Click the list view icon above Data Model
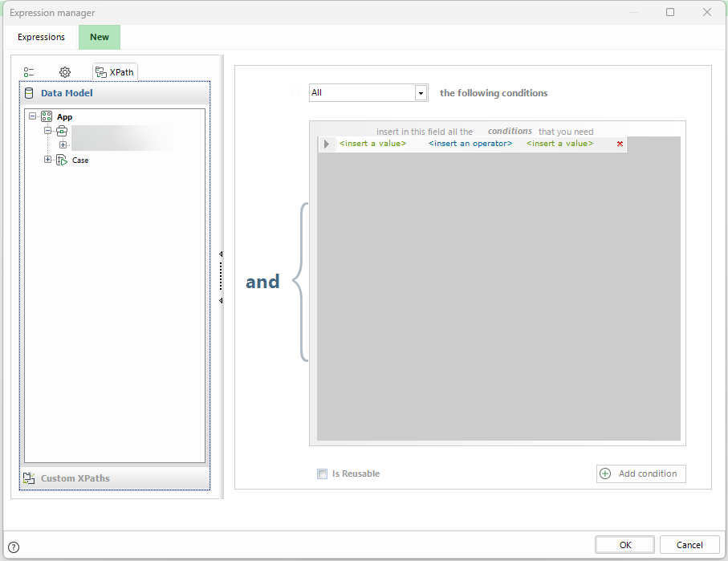The image size is (728, 561). click(29, 72)
